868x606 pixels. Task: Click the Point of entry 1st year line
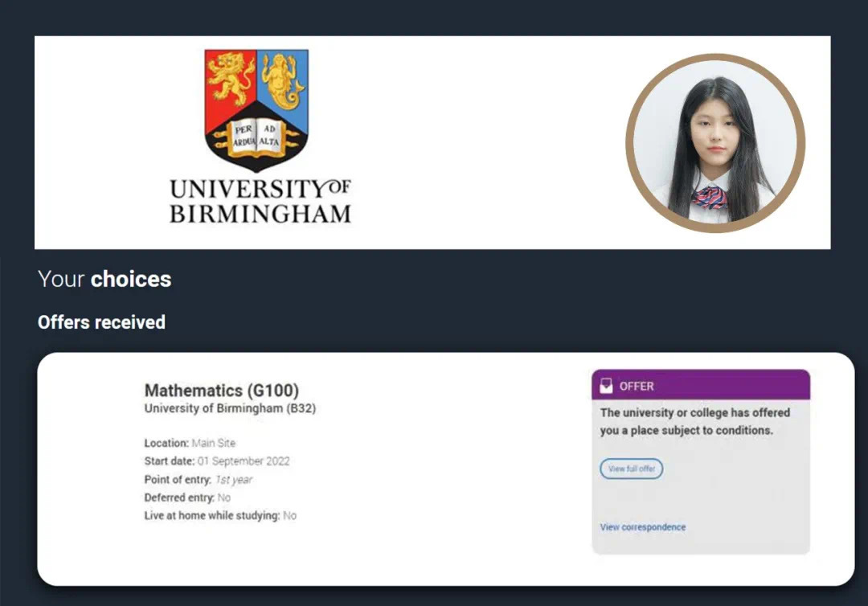(199, 479)
